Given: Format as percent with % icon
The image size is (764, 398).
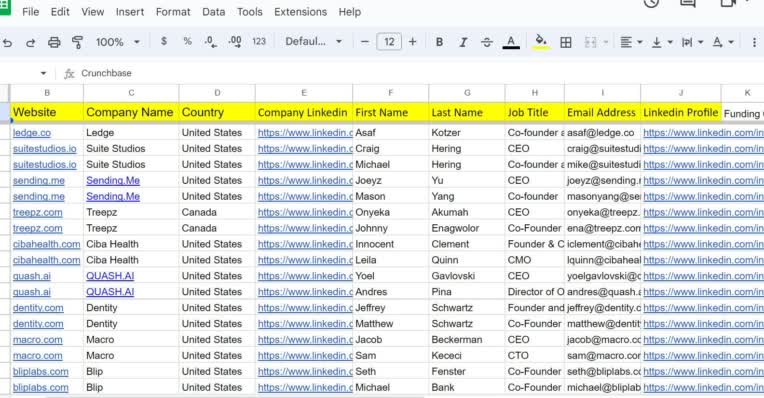Looking at the screenshot, I should [x=187, y=41].
